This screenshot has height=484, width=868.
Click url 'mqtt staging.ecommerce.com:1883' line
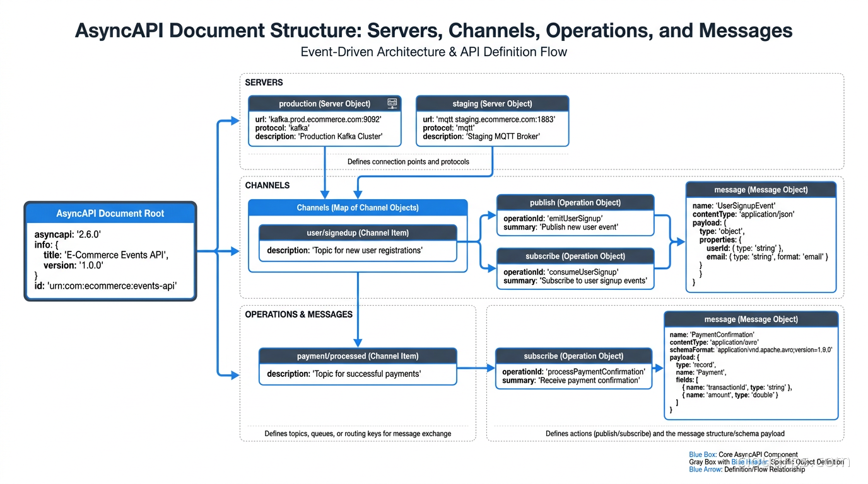point(489,118)
